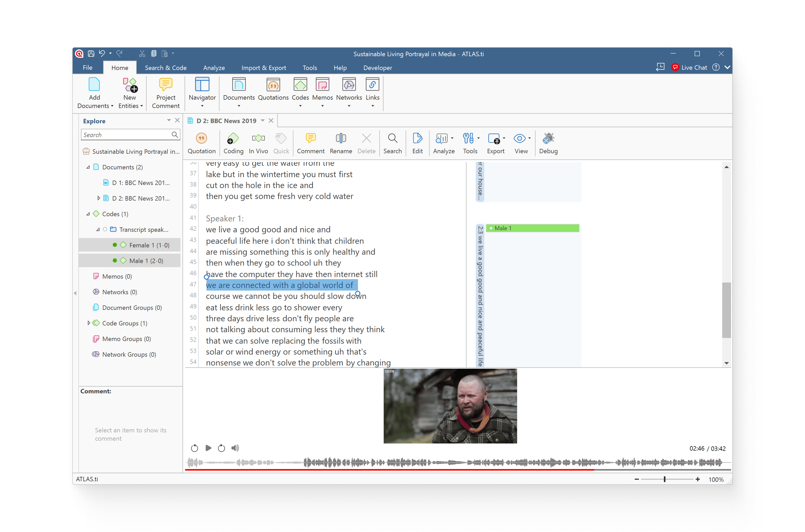Open the Networks manager icon
805x532 pixels.
coord(349,85)
